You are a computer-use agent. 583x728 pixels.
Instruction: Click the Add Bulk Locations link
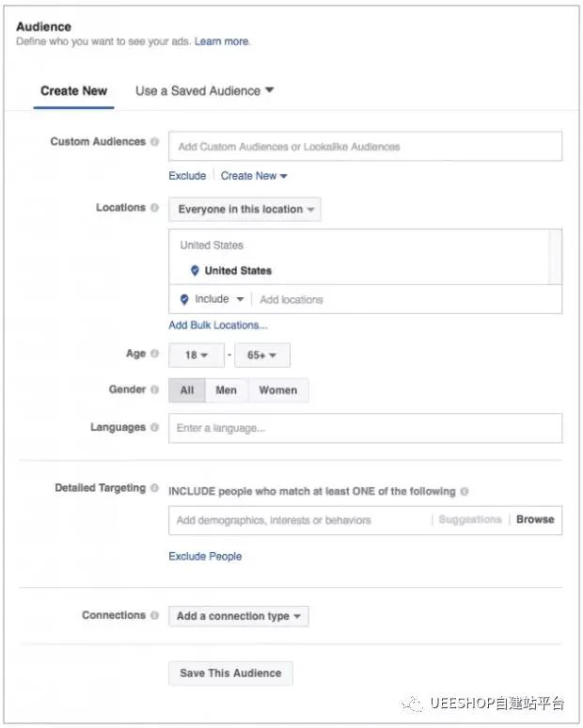[x=218, y=325]
